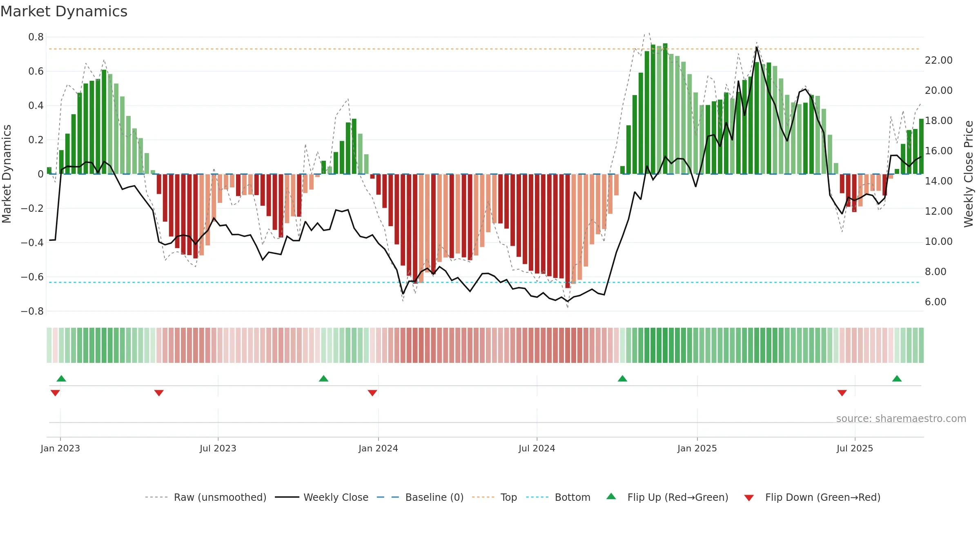Click the Jan 2023 x-axis label
The width and height of the screenshot is (980, 551).
pyautogui.click(x=60, y=448)
